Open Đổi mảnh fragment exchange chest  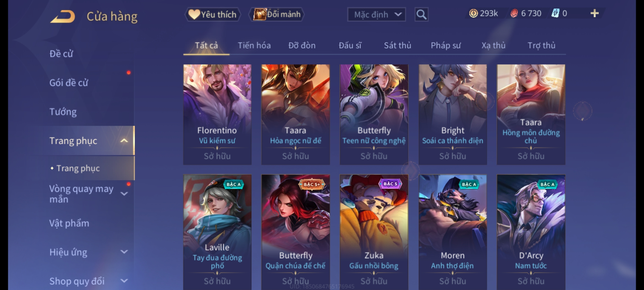(277, 14)
